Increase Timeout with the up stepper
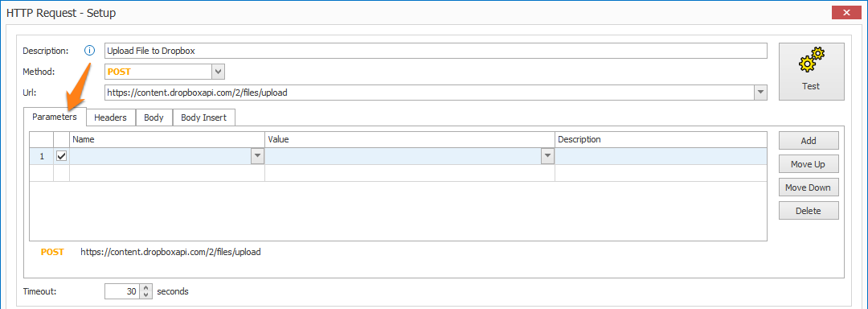The image size is (868, 309). [145, 288]
